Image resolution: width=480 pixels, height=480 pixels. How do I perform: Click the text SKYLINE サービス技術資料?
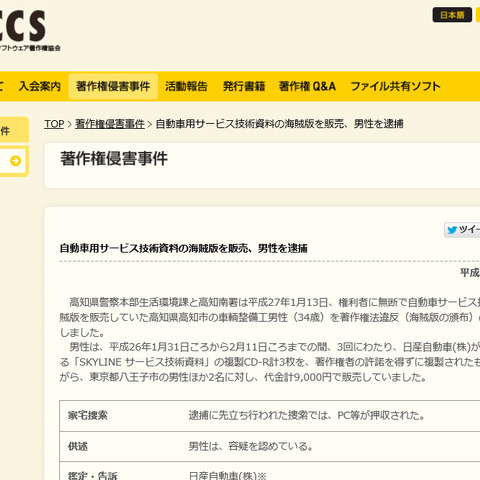coord(142,362)
